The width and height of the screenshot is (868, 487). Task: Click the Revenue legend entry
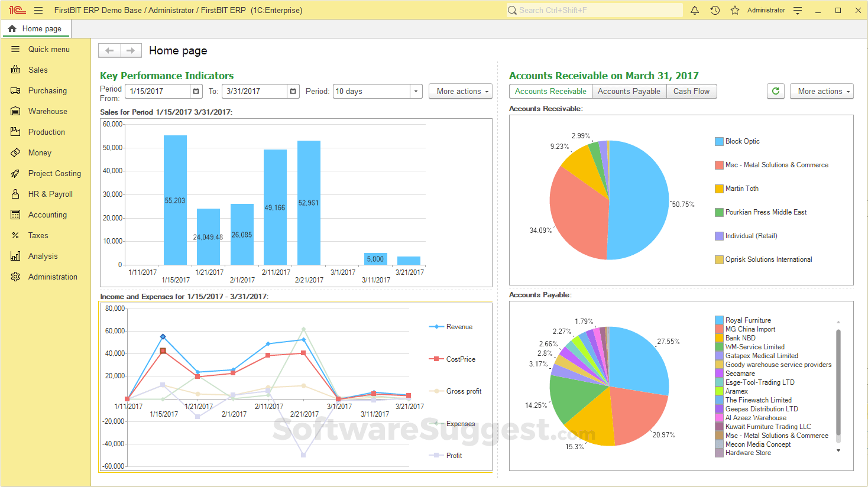tap(451, 327)
